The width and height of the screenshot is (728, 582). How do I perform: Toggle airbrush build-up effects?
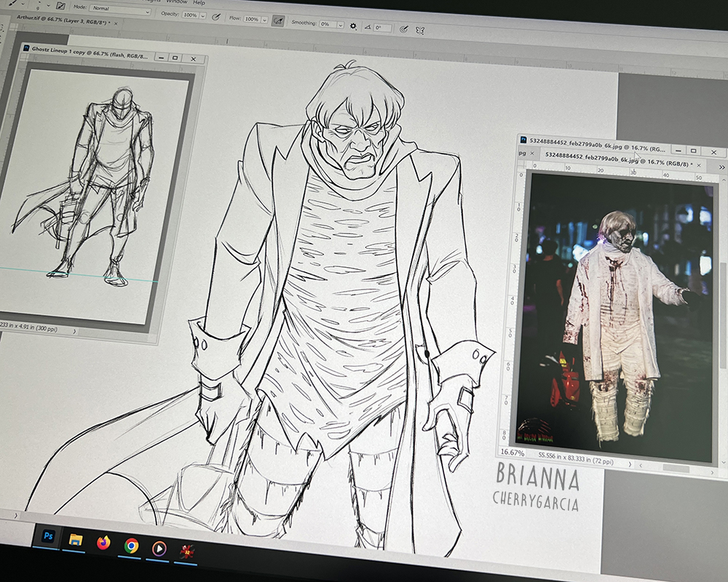click(277, 20)
